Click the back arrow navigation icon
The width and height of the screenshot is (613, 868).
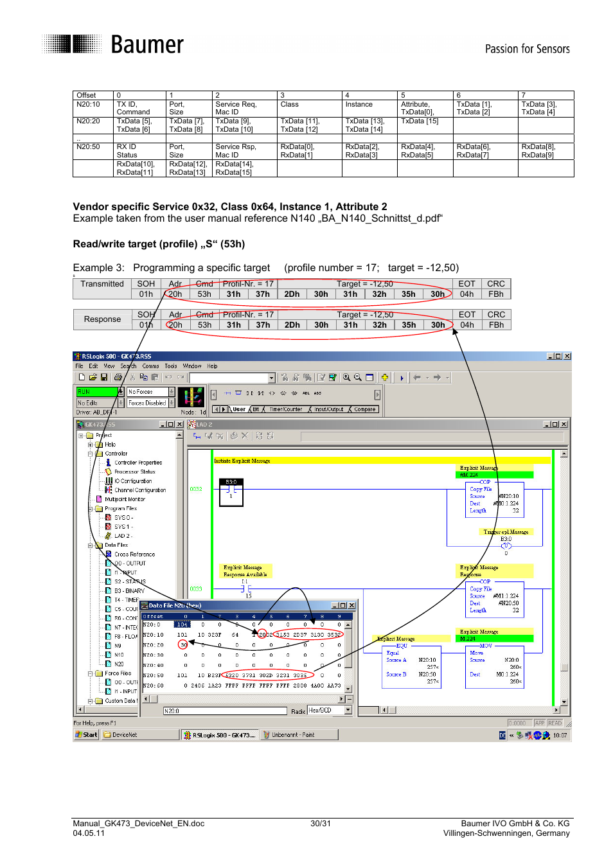click(416, 378)
